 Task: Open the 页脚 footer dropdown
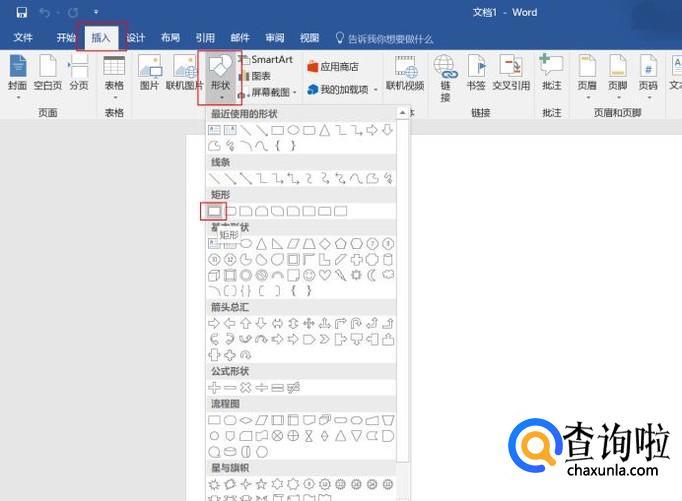click(618, 77)
